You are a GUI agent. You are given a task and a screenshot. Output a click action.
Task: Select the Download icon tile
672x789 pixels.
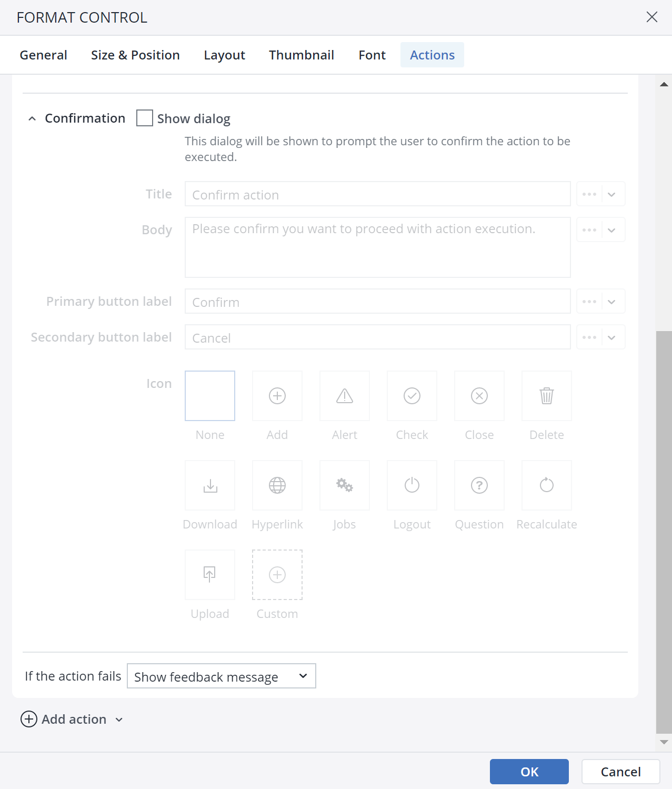(210, 485)
